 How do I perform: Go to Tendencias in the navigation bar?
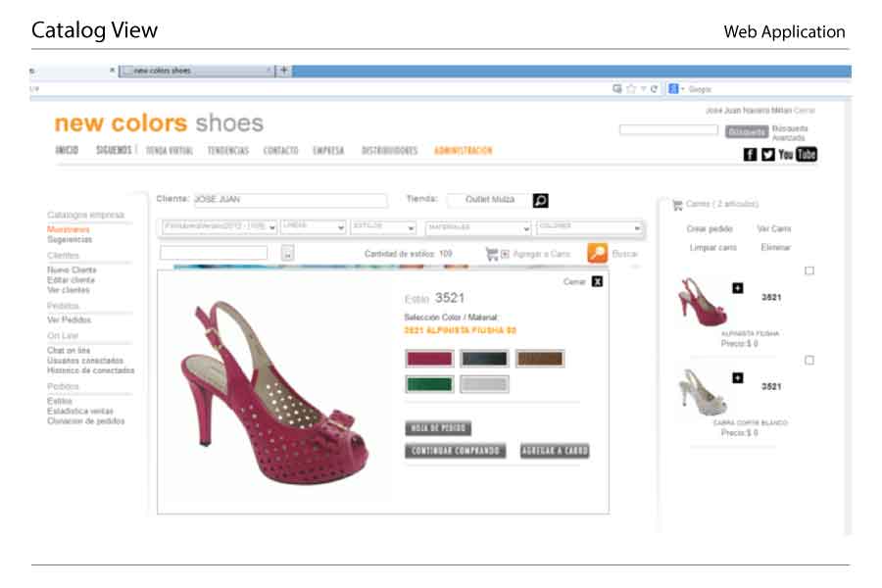[227, 151]
